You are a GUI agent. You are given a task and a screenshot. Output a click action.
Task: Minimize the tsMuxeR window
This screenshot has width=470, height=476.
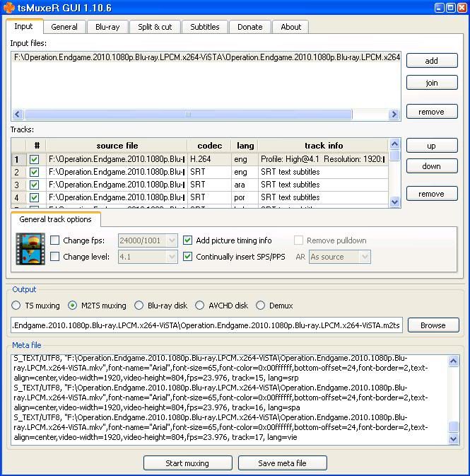pos(440,8)
